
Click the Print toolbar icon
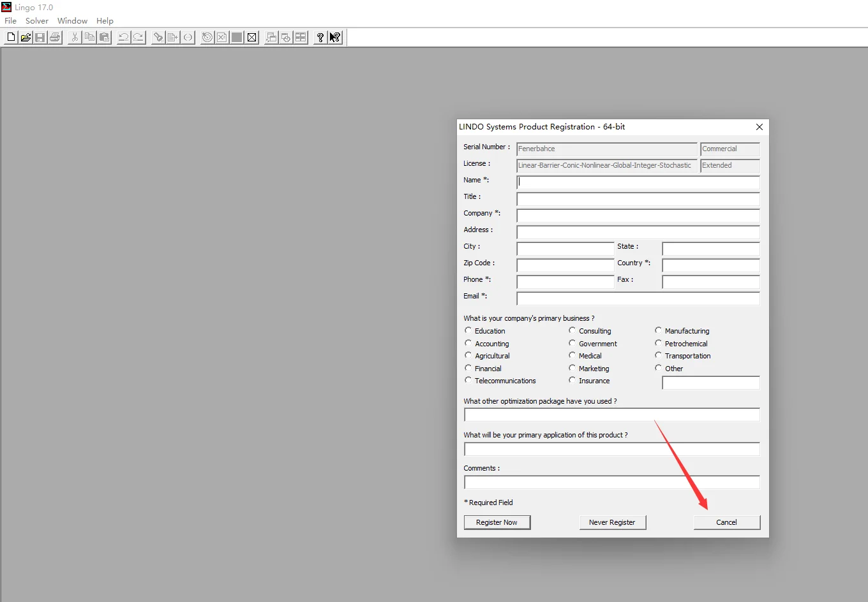tap(55, 38)
